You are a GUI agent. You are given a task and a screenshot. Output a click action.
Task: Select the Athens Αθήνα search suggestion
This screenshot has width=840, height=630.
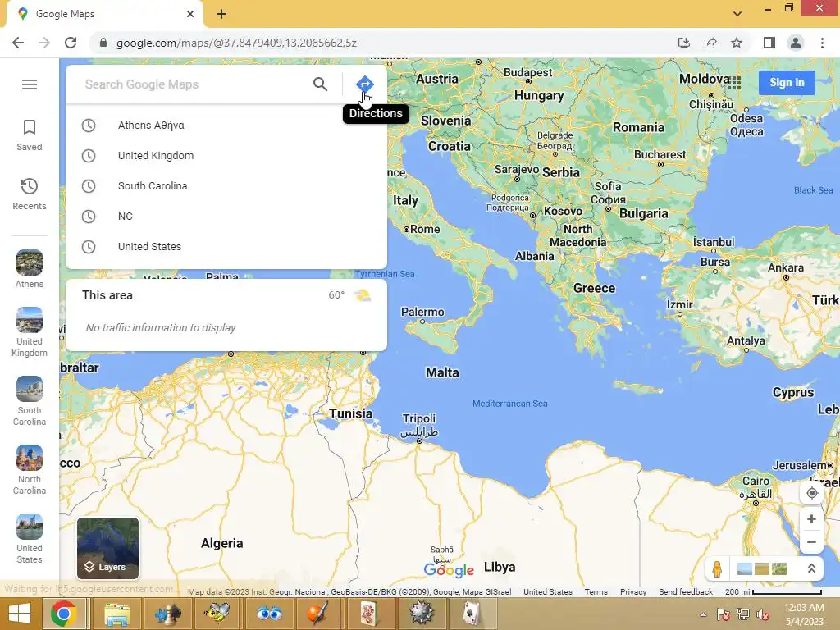(x=226, y=126)
